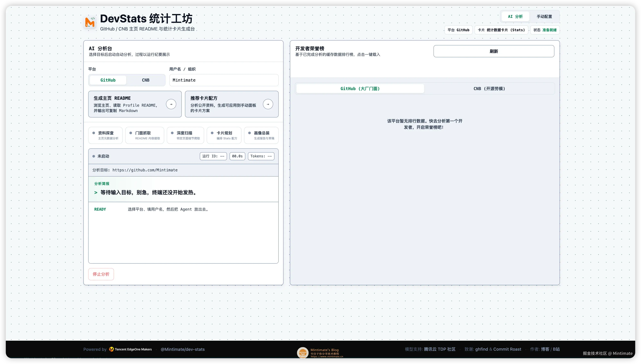Click the 分析简报 heading
This screenshot has width=641, height=364.
click(102, 183)
